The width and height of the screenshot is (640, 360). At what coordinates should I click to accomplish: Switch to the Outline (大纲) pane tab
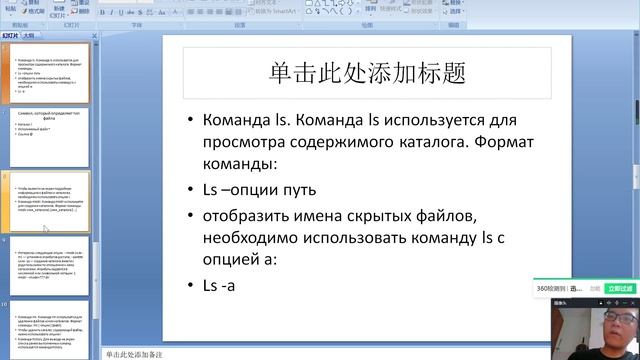tap(29, 36)
